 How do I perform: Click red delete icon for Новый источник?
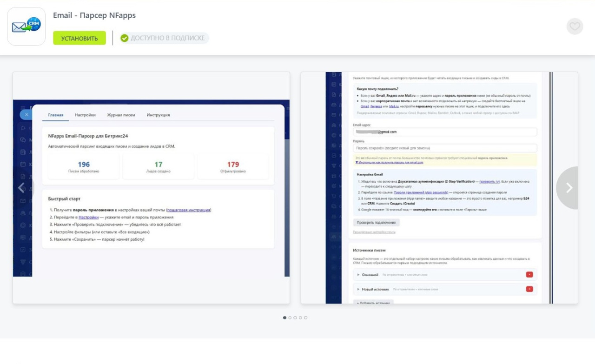coord(529,289)
